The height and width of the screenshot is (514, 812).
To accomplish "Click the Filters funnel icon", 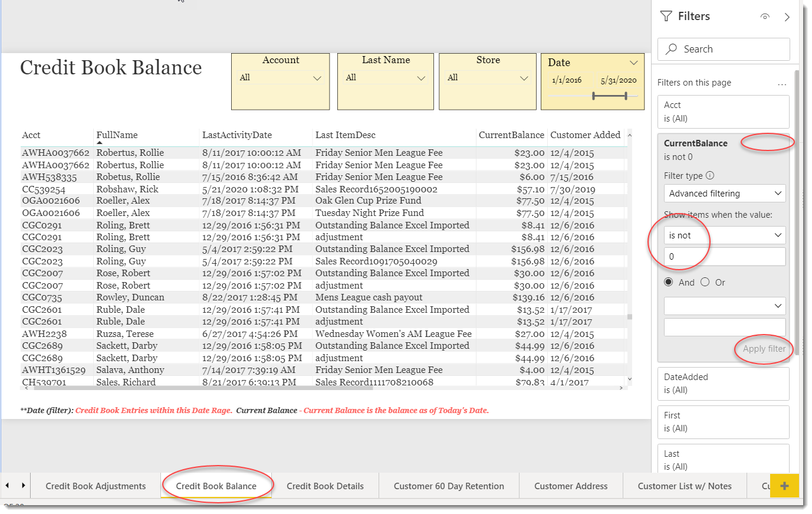I will 666,17.
